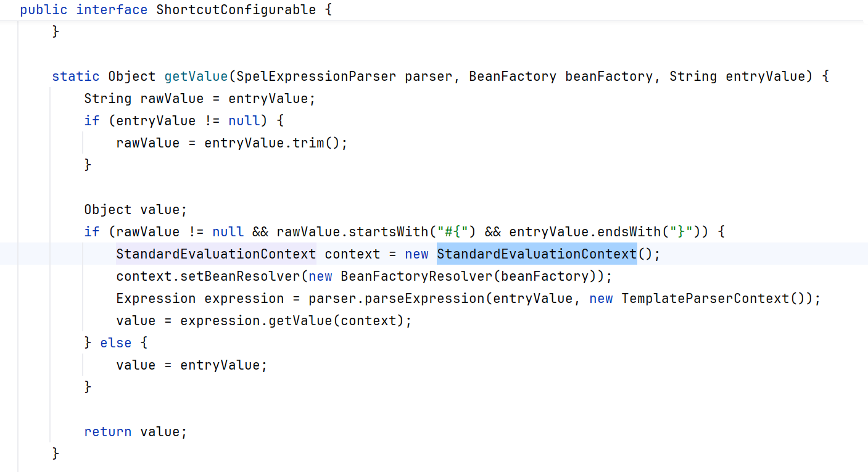Image resolution: width=868 pixels, height=472 pixels.
Task: Click the BeanFactory parameter type in the method signature
Action: tap(513, 77)
